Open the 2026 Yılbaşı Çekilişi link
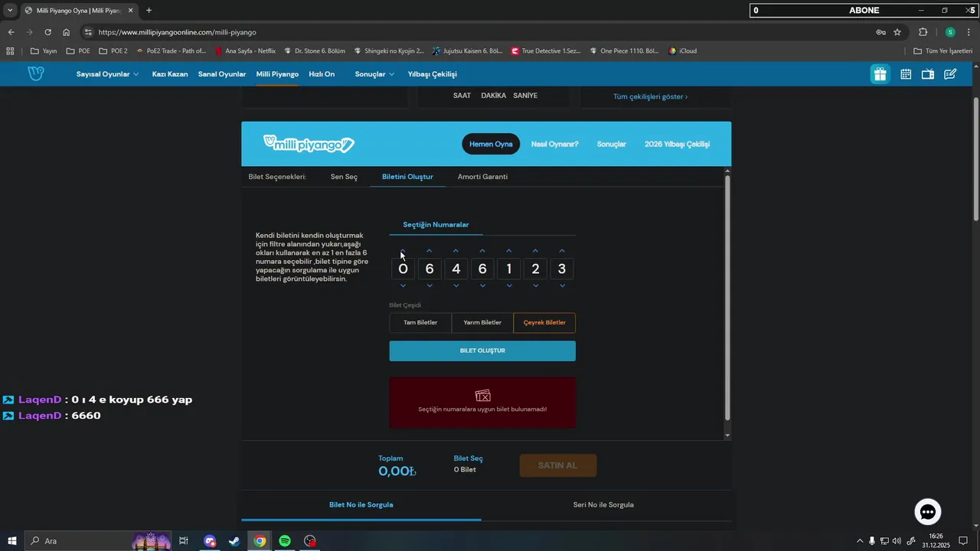980x551 pixels. (x=678, y=144)
